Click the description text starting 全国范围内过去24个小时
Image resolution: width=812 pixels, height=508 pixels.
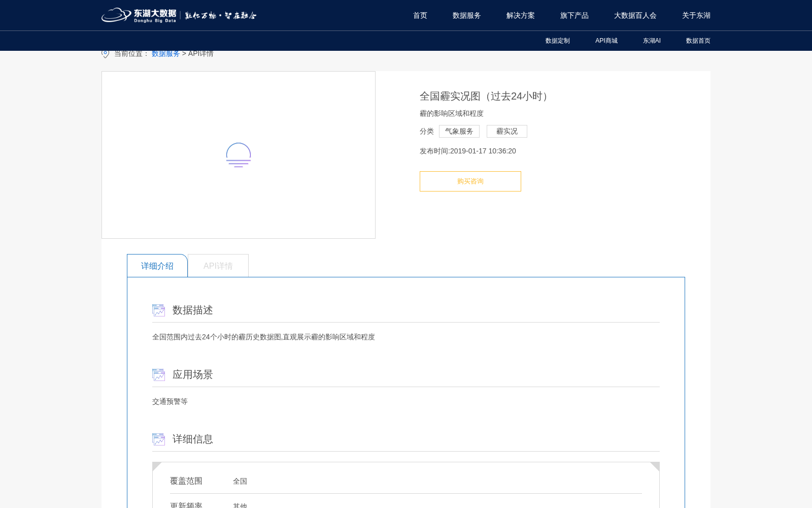click(263, 337)
